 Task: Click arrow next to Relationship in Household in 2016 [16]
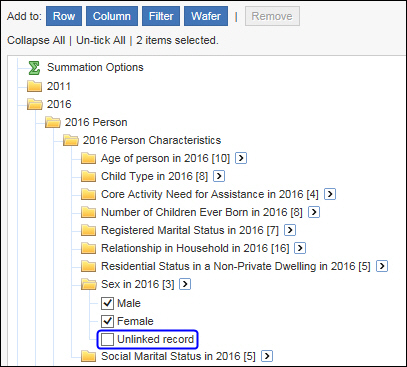click(x=300, y=248)
